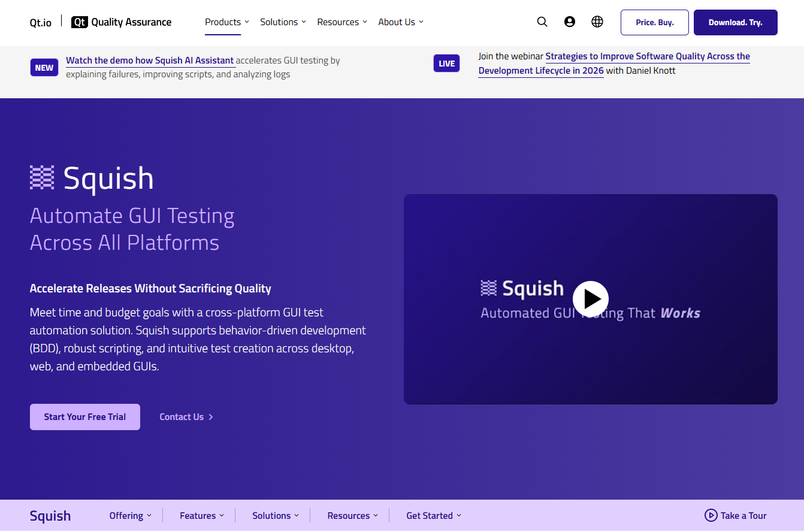
Task: Start Your Free Trial button
Action: tap(85, 417)
